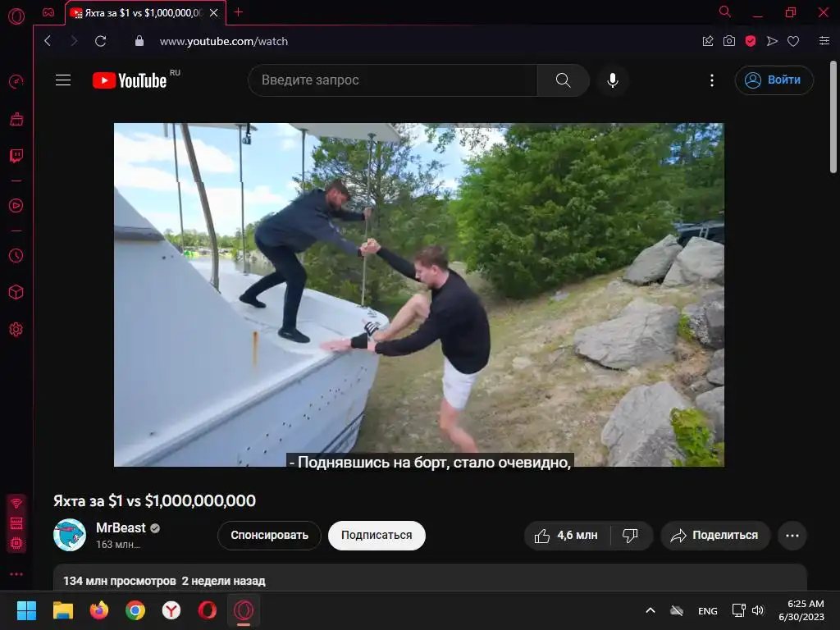Open the MrBeast channel avatar
This screenshot has height=630, width=840.
click(70, 535)
